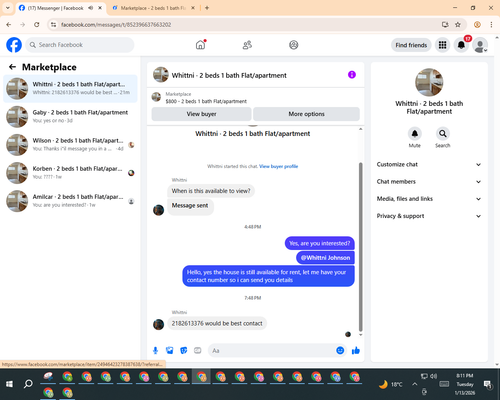This screenshot has width=500, height=400.
Task: Expand Privacy & support section
Action: click(429, 216)
